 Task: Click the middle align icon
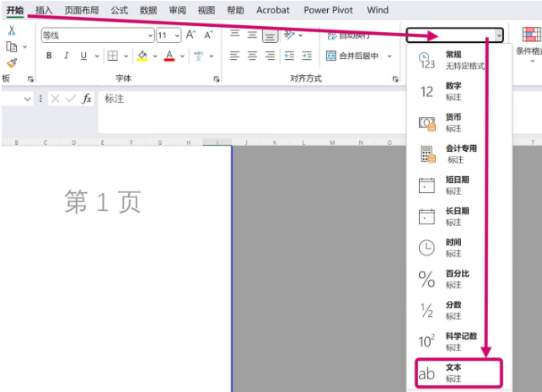pos(252,35)
